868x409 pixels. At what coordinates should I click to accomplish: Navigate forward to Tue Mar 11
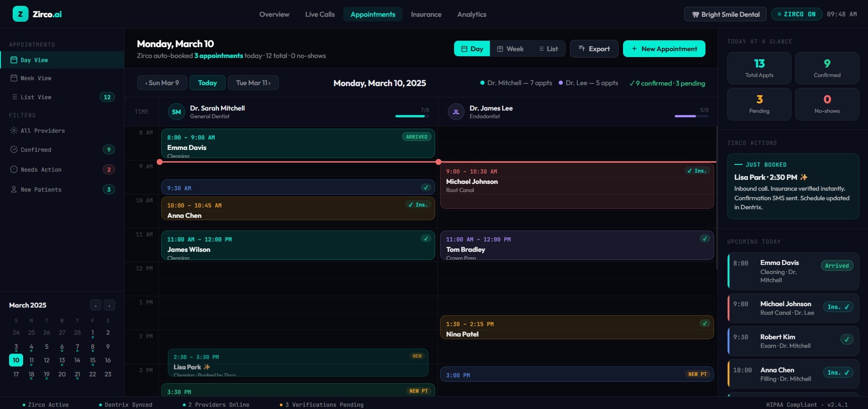pos(253,82)
